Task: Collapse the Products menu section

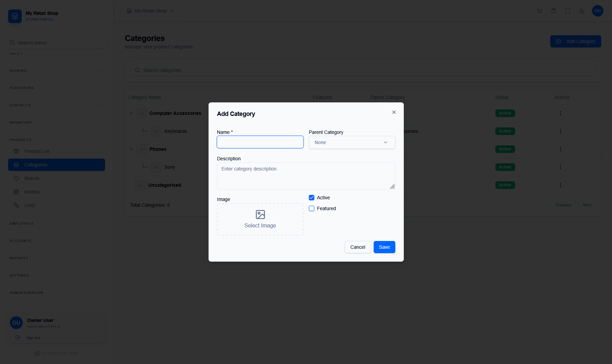Action: click(x=56, y=140)
